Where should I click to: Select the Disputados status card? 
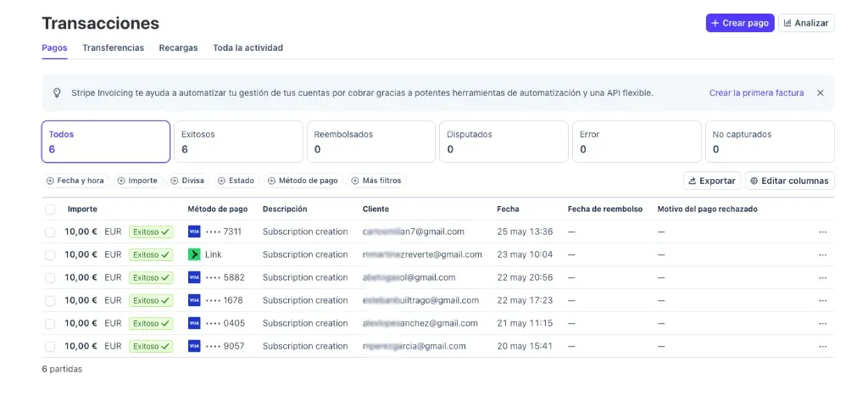click(504, 142)
